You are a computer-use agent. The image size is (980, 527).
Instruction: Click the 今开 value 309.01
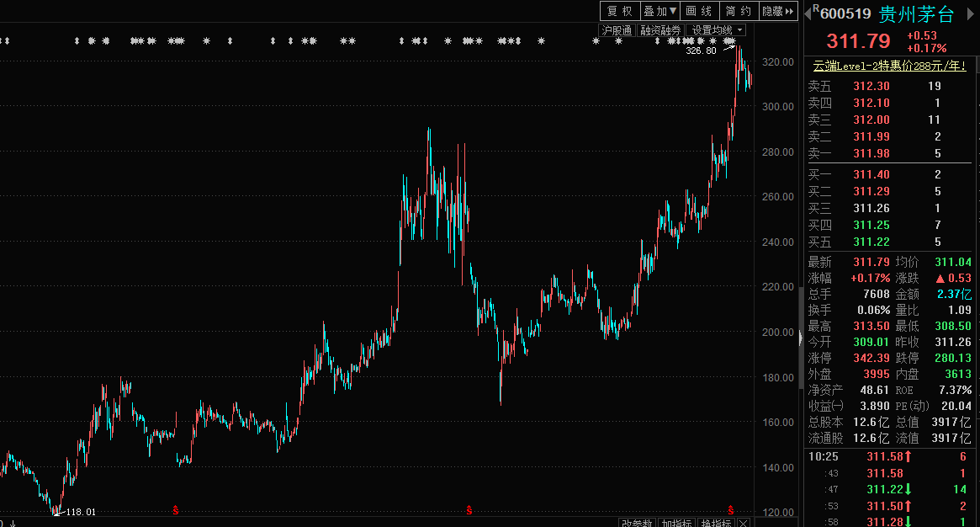(x=871, y=343)
